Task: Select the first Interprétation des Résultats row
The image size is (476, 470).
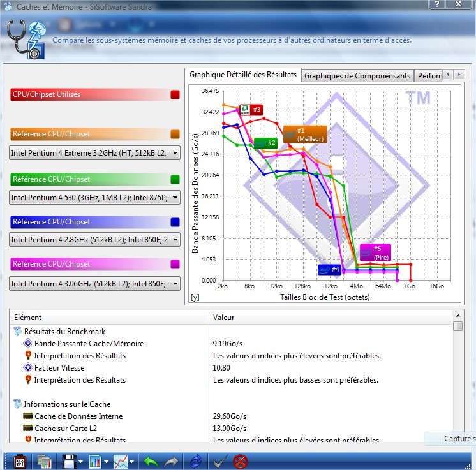Action: click(x=231, y=356)
